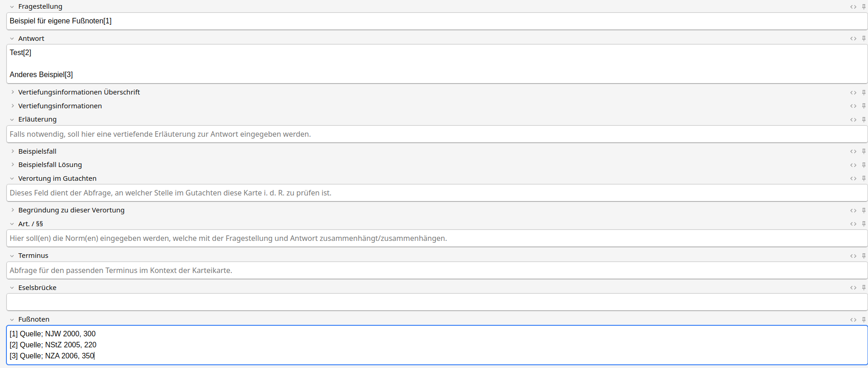Click the Terminus input field
The height and width of the screenshot is (368, 868).
click(436, 271)
